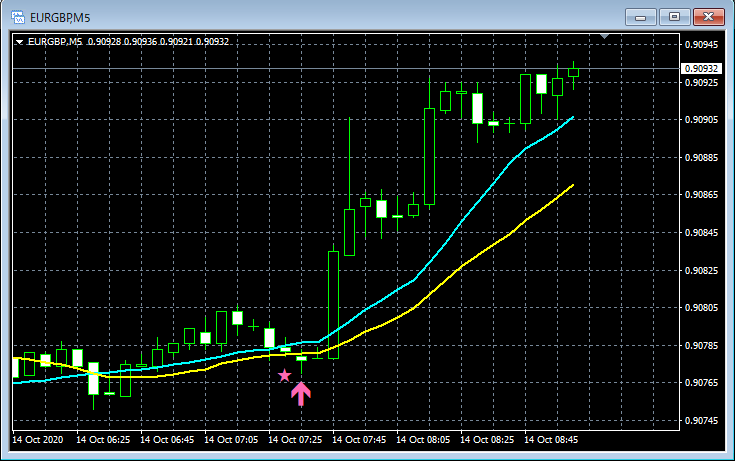735x461 pixels.
Task: Click the 0.90745 price axis label
Action: (x=701, y=421)
